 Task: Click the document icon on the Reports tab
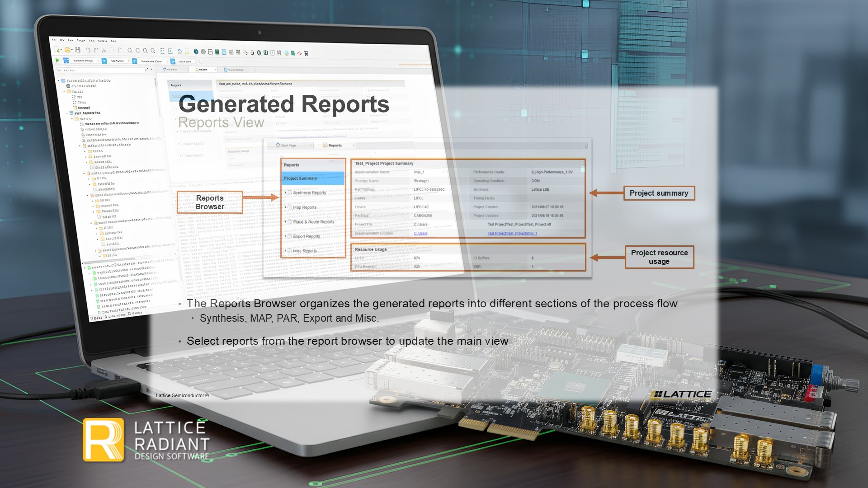click(x=325, y=145)
